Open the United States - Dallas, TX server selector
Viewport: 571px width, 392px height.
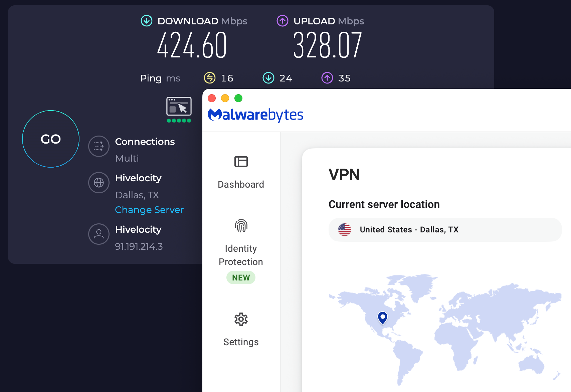[445, 230]
